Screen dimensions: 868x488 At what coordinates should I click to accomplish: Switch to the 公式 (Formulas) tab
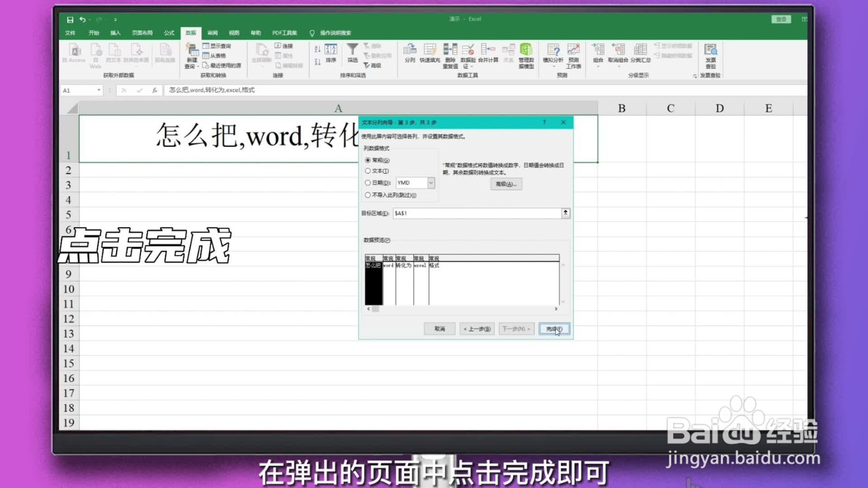point(169,33)
